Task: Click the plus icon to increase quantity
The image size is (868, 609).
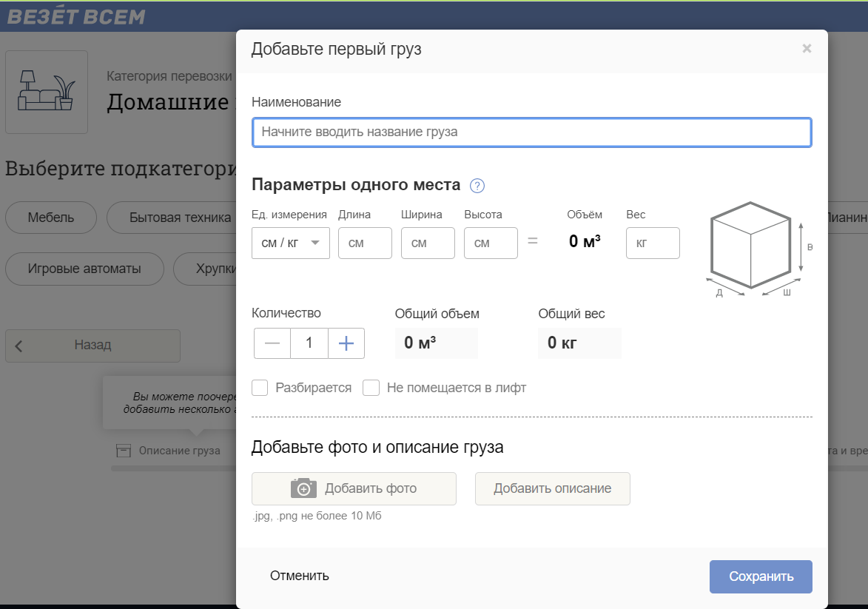Action: point(346,343)
